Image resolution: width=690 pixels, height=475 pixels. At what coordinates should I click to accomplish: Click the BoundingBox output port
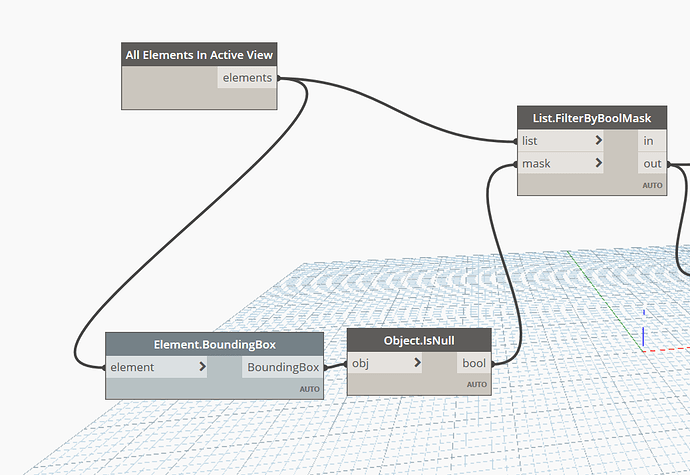tap(283, 367)
